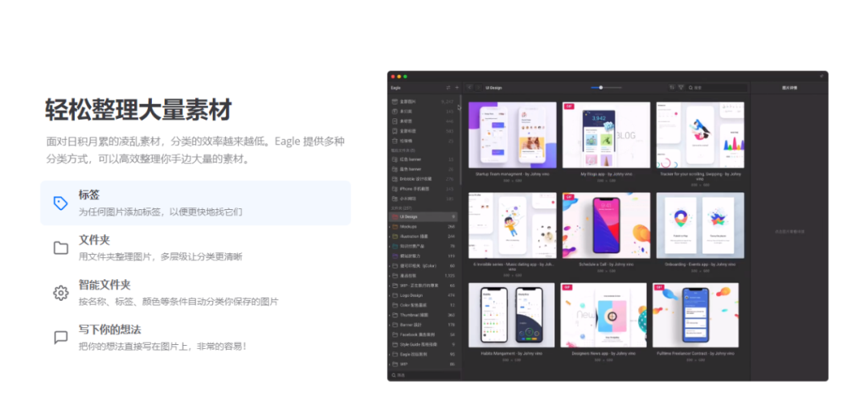Open the Music dating app thumbnail
Viewport: 868px width, 419px height.
(513, 225)
